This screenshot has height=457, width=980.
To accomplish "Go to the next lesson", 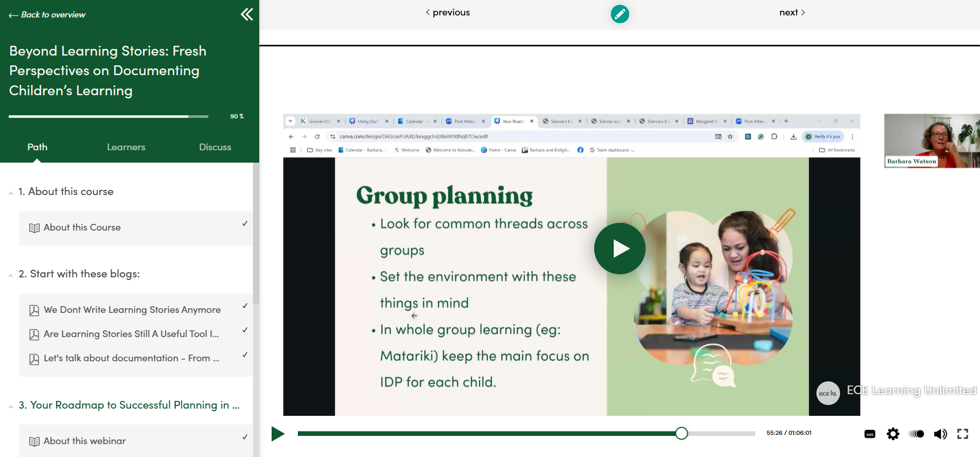I will coord(792,12).
